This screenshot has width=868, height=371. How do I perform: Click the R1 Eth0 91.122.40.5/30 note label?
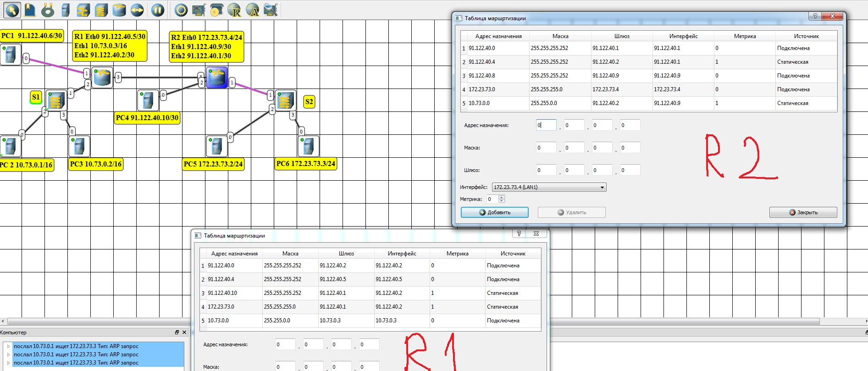tap(110, 46)
